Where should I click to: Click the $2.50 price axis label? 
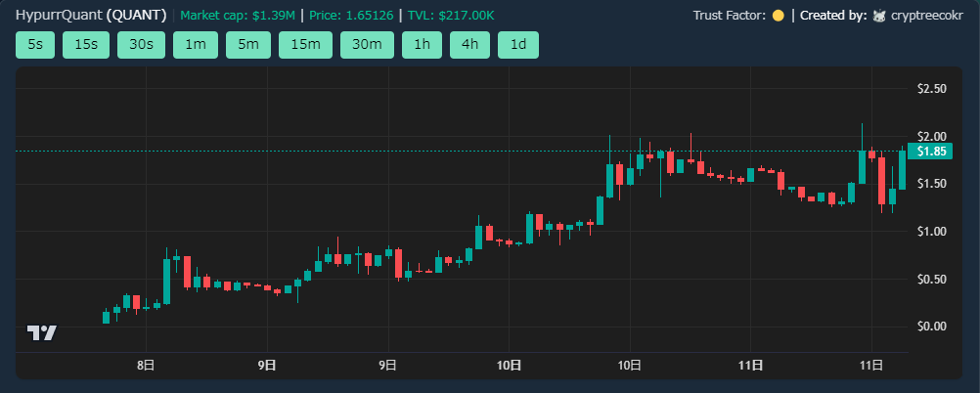pyautogui.click(x=931, y=89)
